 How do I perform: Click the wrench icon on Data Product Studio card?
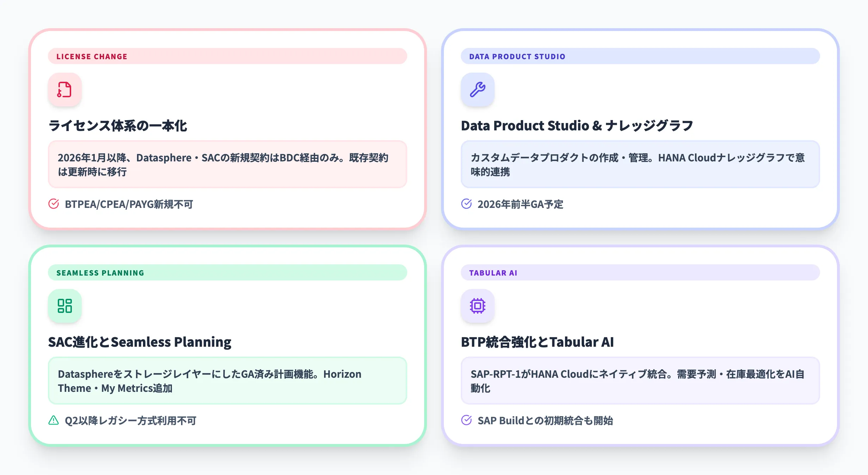(477, 90)
